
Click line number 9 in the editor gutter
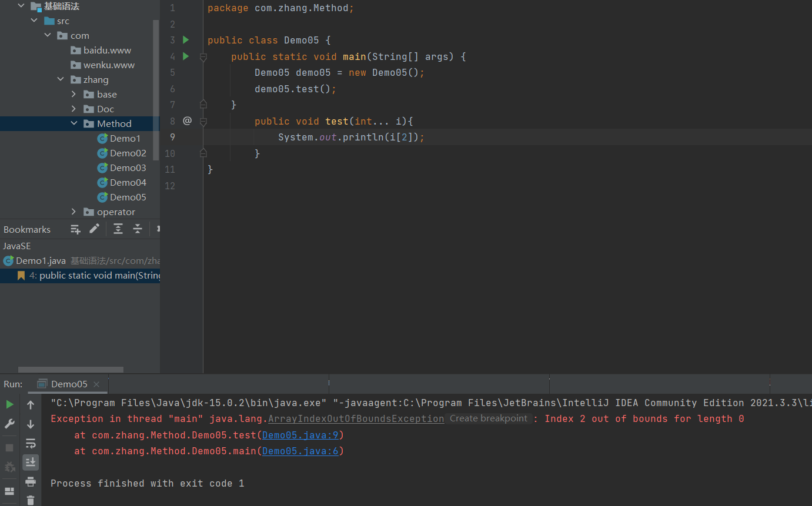tap(172, 137)
